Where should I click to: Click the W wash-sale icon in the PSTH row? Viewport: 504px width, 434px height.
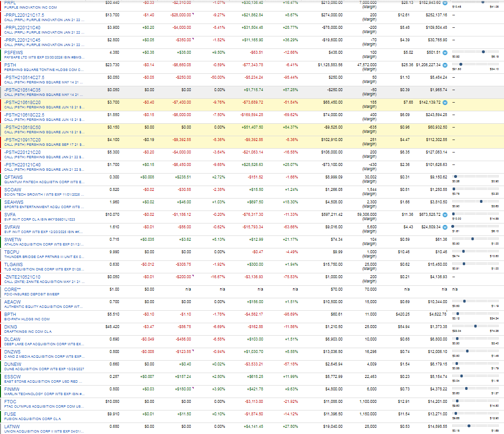[x=445, y=65]
